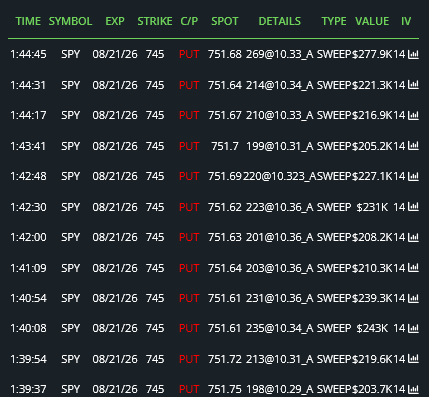This screenshot has width=429, height=397.
Task: Click details 201@10.36_A
Action: (x=280, y=237)
